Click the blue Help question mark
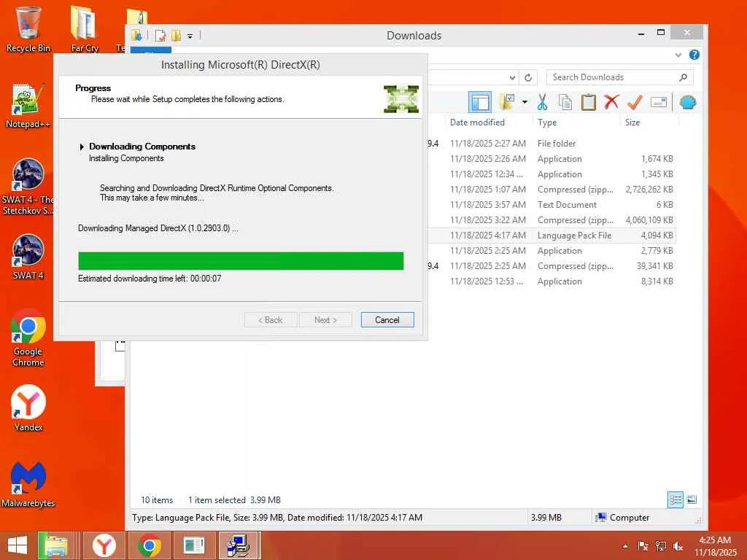This screenshot has width=747, height=560. (694, 55)
